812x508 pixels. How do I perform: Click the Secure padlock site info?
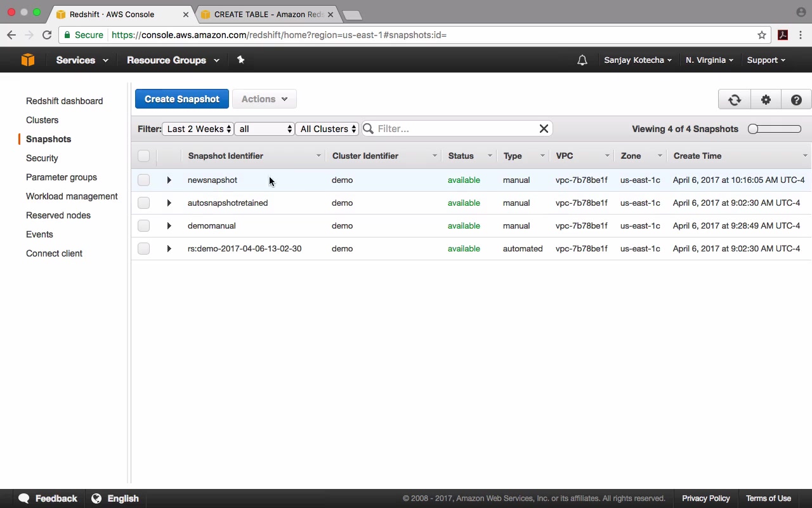(83, 35)
